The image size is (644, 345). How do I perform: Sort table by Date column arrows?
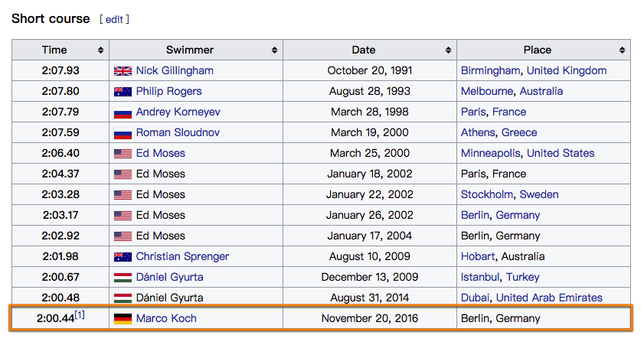pyautogui.click(x=448, y=50)
